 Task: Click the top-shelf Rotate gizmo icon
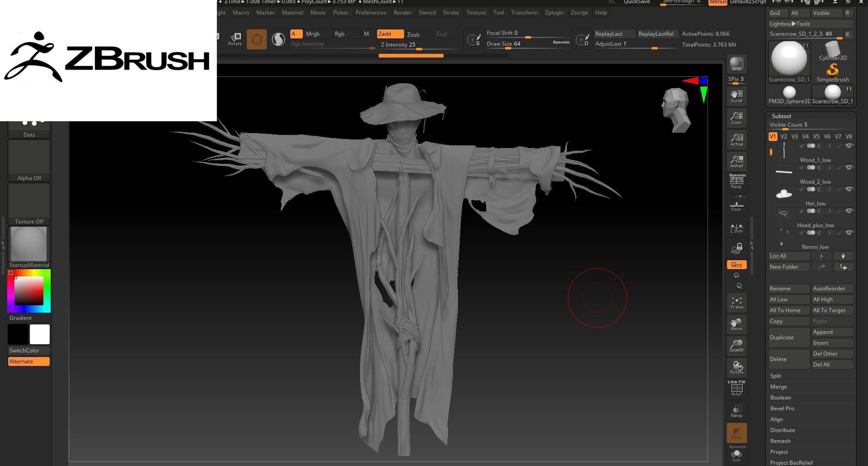[x=235, y=39]
